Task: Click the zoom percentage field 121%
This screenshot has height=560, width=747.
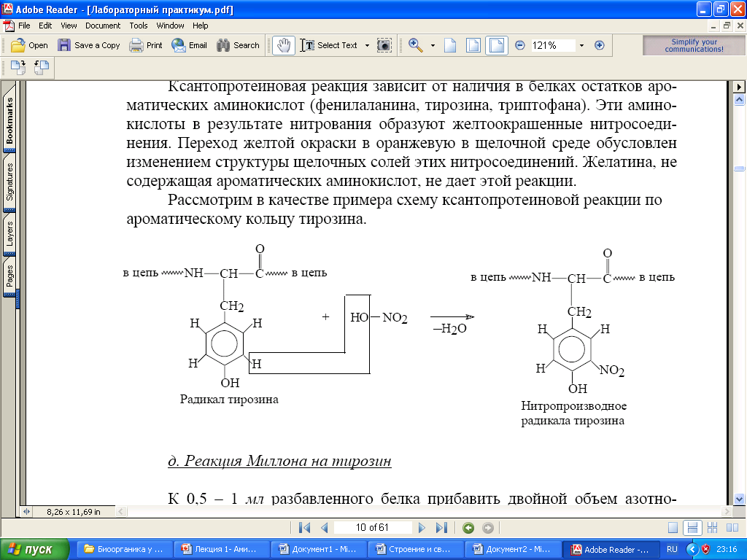Action: click(553, 45)
